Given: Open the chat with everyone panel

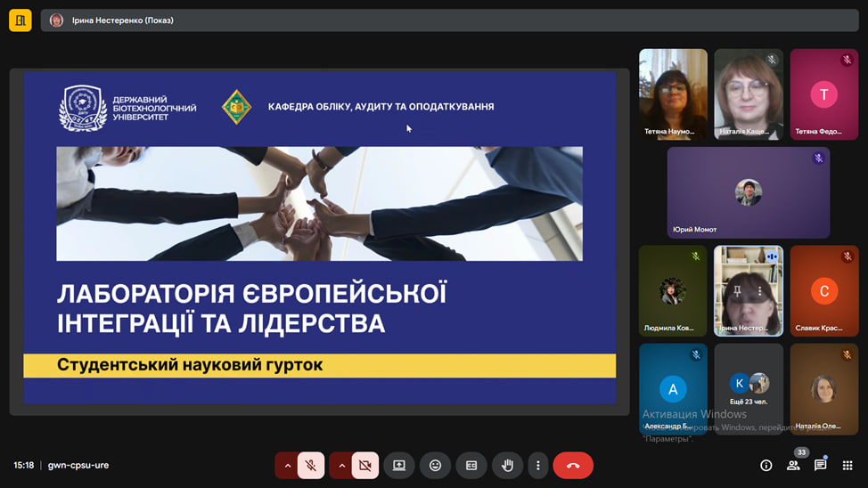Looking at the screenshot, I should tap(821, 465).
